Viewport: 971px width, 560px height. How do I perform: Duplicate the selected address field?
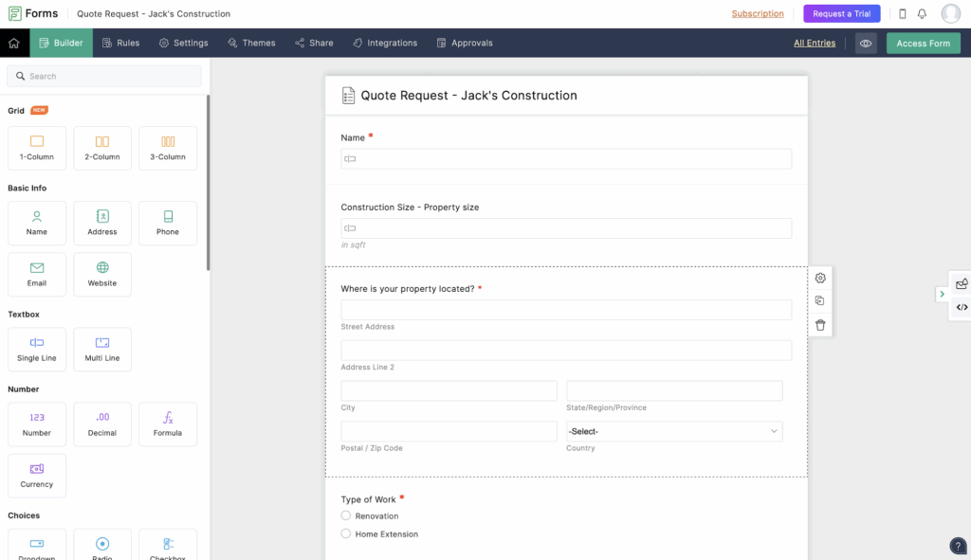(820, 301)
